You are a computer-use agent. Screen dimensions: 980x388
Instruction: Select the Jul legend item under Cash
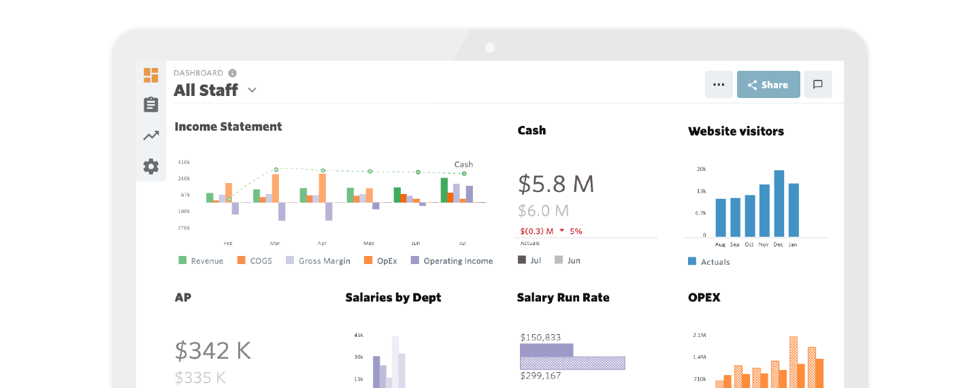[x=529, y=260]
